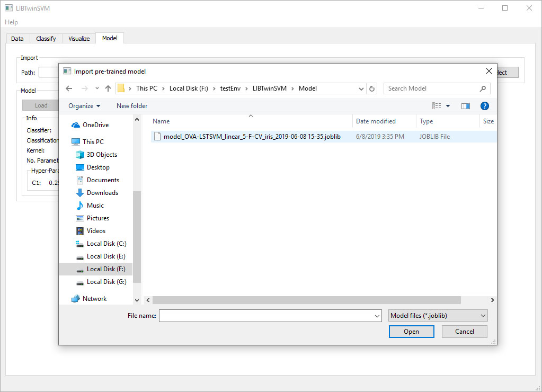The image size is (542, 392).
Task: Open Videos in the sidebar
Action: (91, 231)
